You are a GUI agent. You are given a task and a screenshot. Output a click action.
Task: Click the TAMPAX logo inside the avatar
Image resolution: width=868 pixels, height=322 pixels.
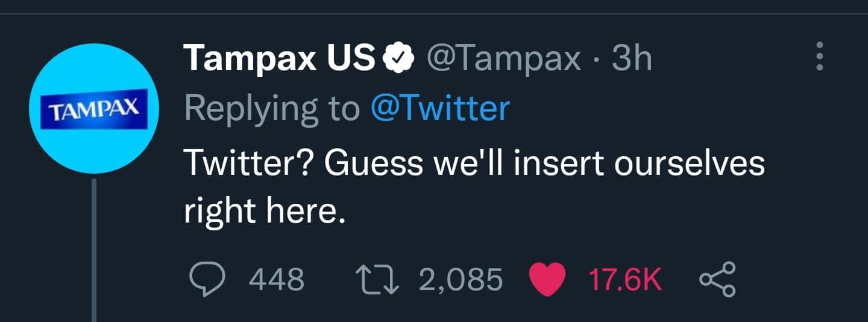point(93,112)
